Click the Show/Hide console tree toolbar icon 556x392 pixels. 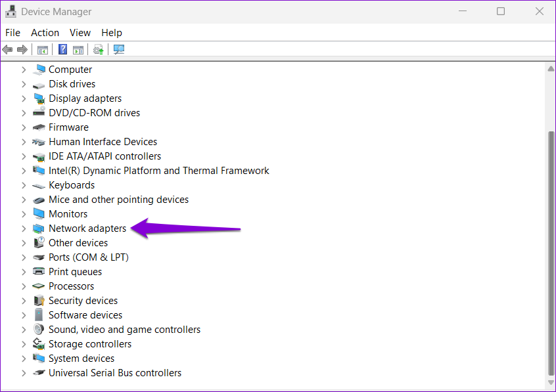[x=43, y=50]
